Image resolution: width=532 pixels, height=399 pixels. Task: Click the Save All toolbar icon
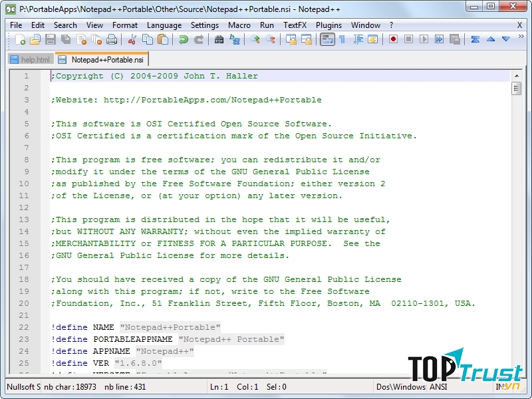[65, 40]
